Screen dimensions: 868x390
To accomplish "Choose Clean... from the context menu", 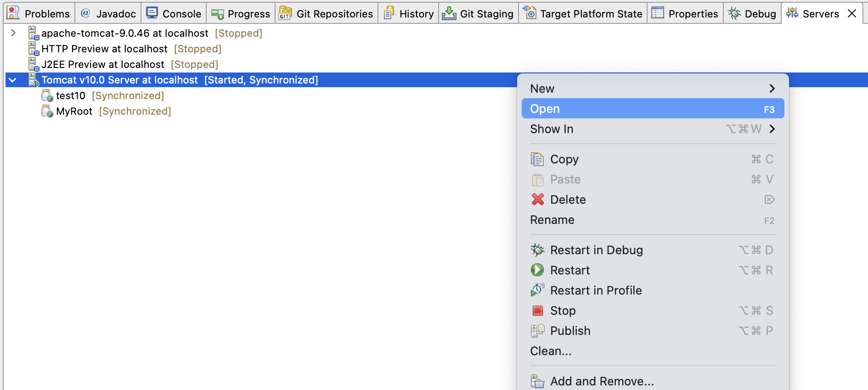I will (x=653, y=351).
